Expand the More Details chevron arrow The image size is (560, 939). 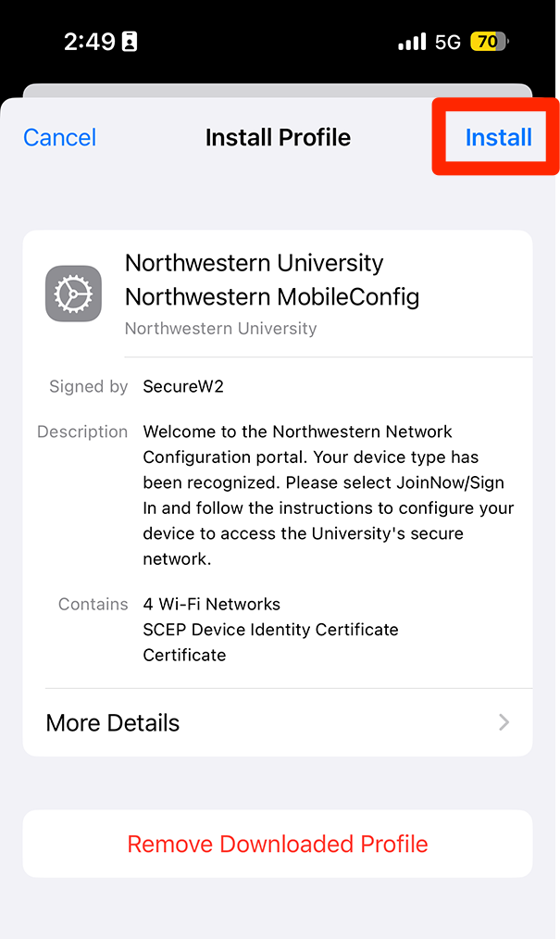[x=504, y=722]
